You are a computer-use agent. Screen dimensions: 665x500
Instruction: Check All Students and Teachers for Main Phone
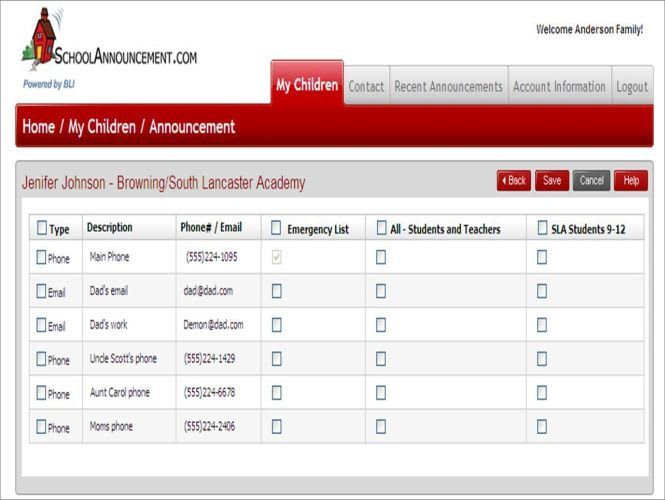click(381, 257)
